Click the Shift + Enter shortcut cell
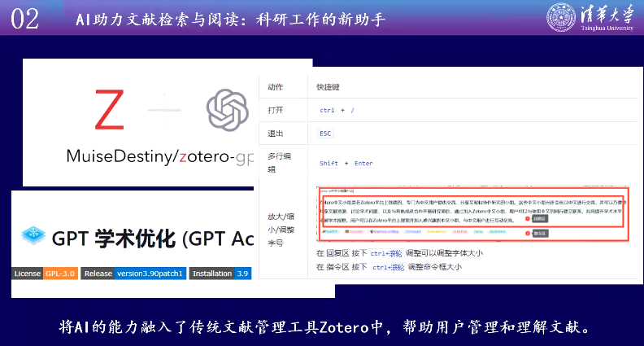 [346, 164]
